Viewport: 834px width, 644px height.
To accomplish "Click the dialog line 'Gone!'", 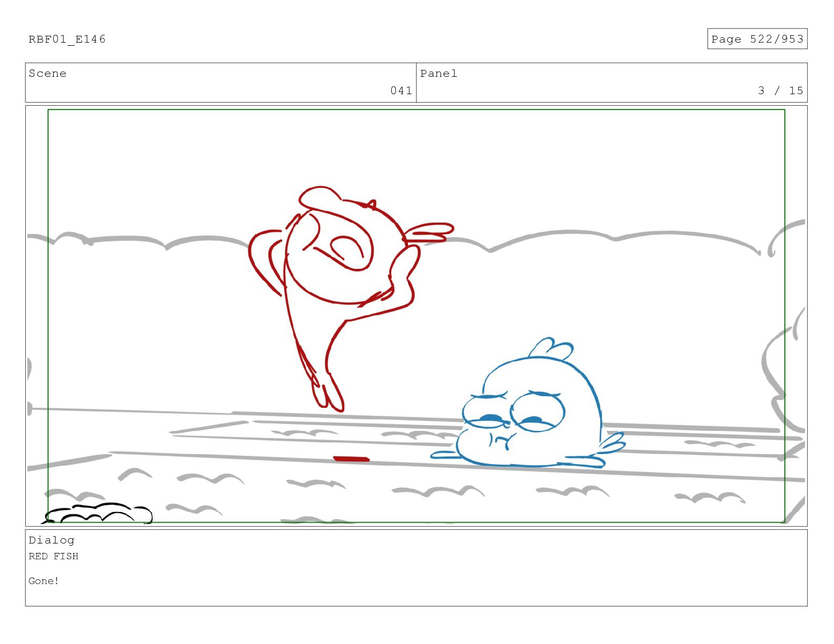I will click(x=44, y=581).
